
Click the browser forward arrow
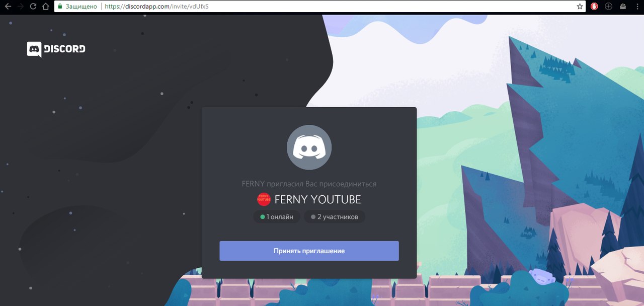(21, 7)
